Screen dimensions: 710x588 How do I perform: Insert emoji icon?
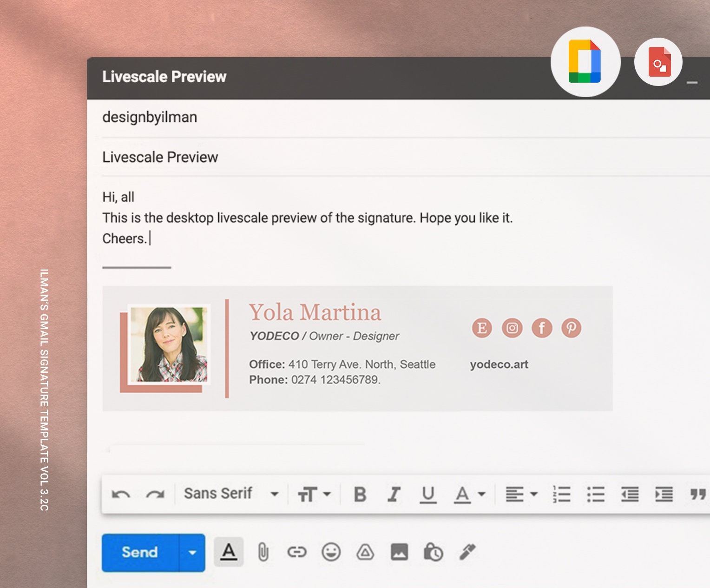pyautogui.click(x=331, y=552)
